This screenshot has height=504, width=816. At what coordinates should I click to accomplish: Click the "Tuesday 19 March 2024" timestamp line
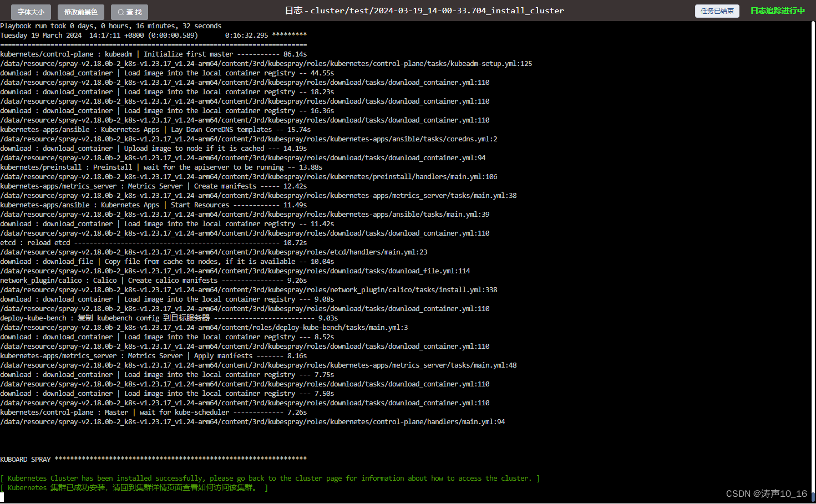(154, 35)
